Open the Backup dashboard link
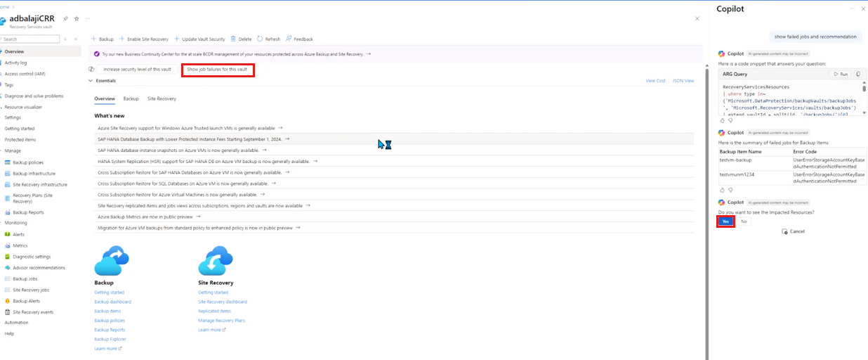This screenshot has height=360, width=868. pyautogui.click(x=112, y=302)
